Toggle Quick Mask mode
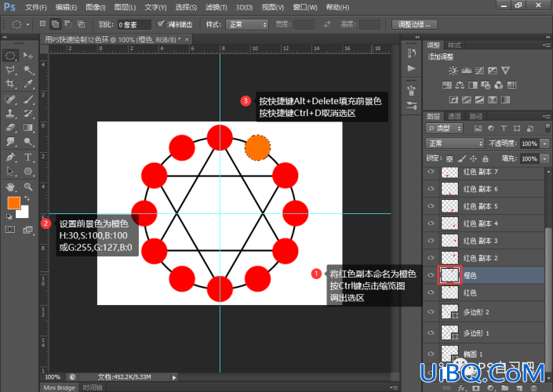 [10, 230]
